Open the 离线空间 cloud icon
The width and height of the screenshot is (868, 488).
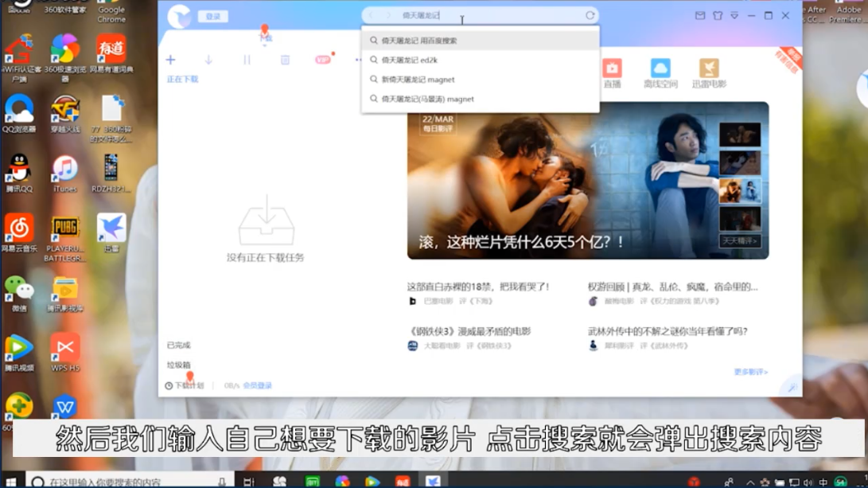tap(660, 72)
